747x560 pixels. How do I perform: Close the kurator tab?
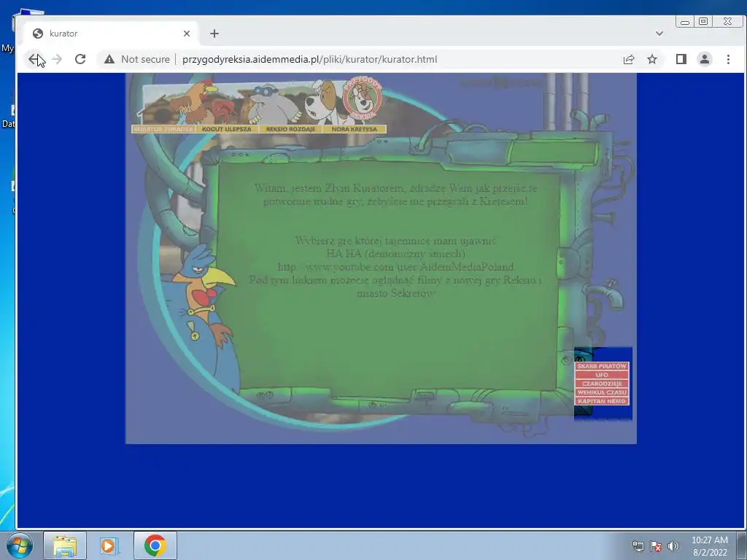187,34
